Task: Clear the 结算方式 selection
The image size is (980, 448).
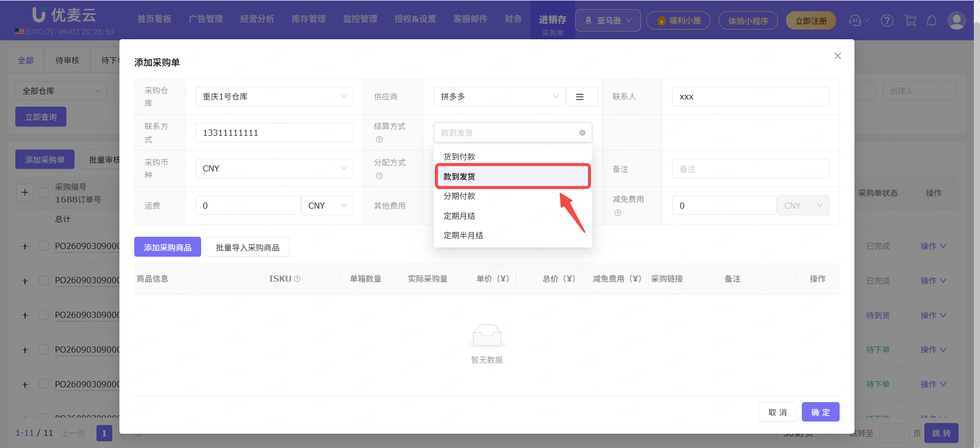Action: [x=582, y=133]
